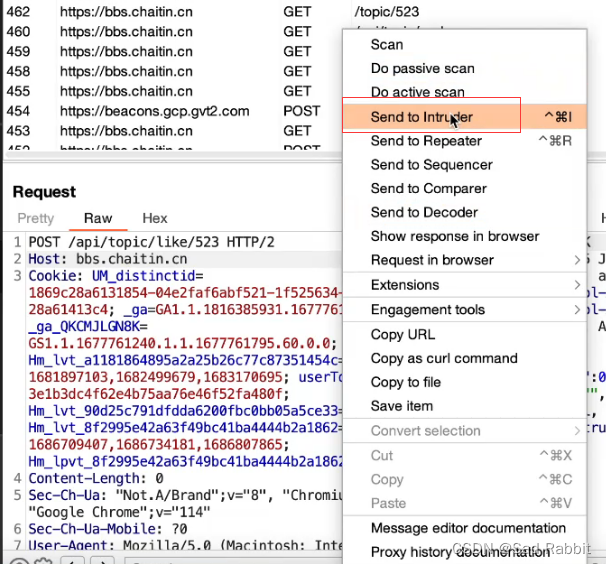Viewport: 606px width, 564px height.
Task: Choose Copy to file
Action: pos(465,382)
